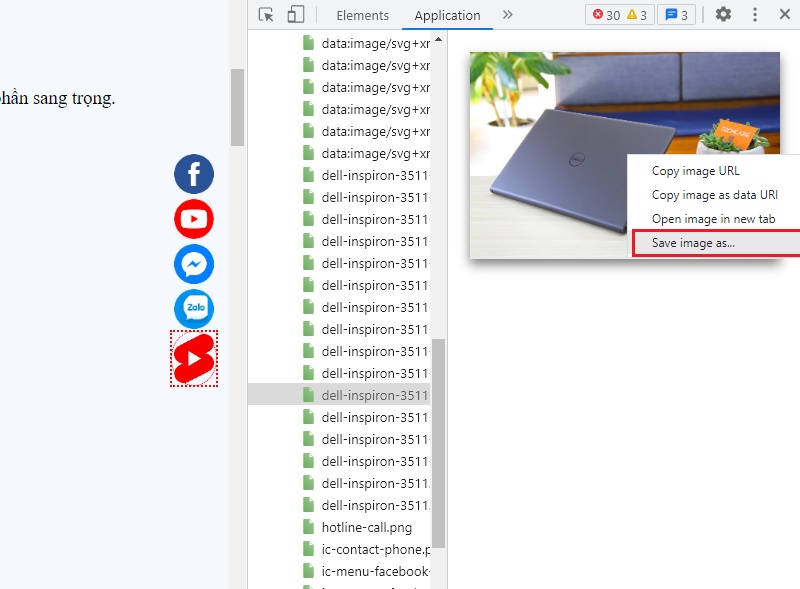This screenshot has height=589, width=800.
Task: Choose 'Save image as...' from context menu
Action: pyautogui.click(x=693, y=243)
